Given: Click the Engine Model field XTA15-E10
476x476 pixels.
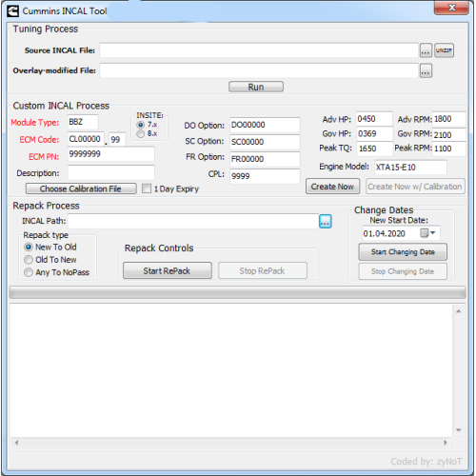Looking at the screenshot, I should 410,168.
